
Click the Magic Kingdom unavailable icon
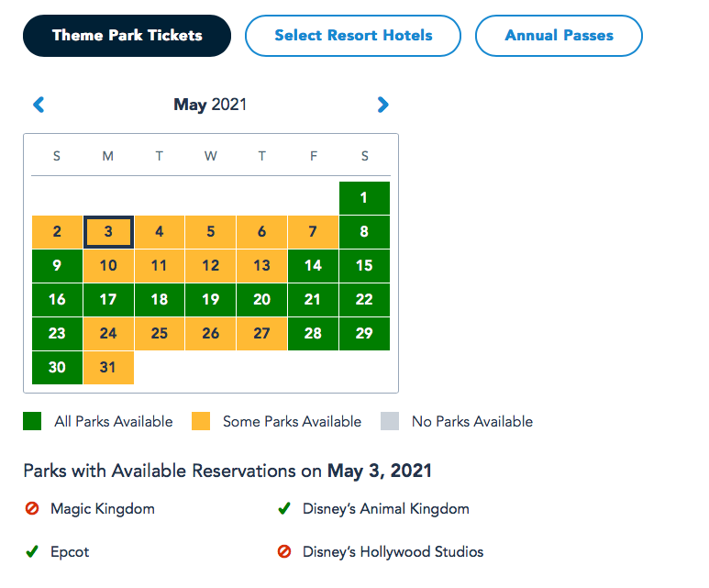[x=32, y=508]
